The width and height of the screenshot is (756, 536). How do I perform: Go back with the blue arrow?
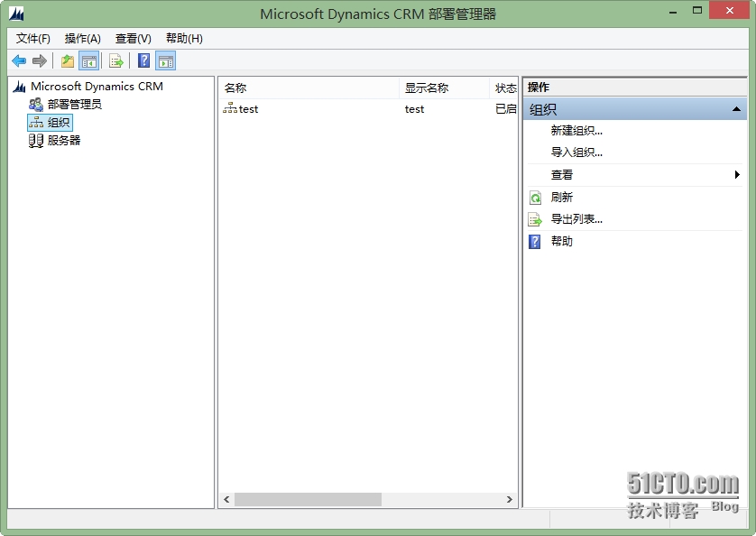coord(19,60)
